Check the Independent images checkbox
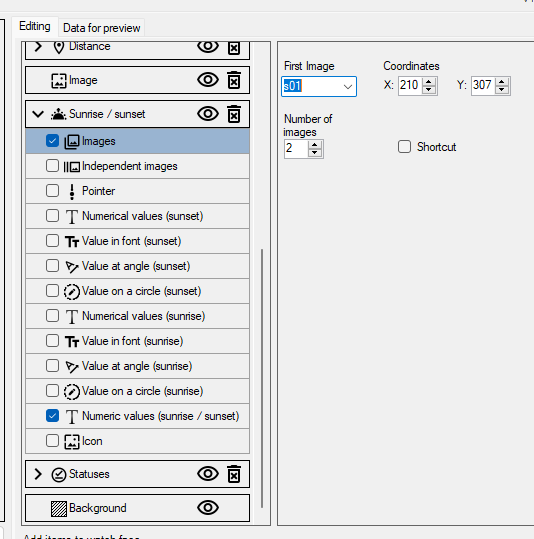Screen dimensions: 534x539 pyautogui.click(x=52, y=166)
